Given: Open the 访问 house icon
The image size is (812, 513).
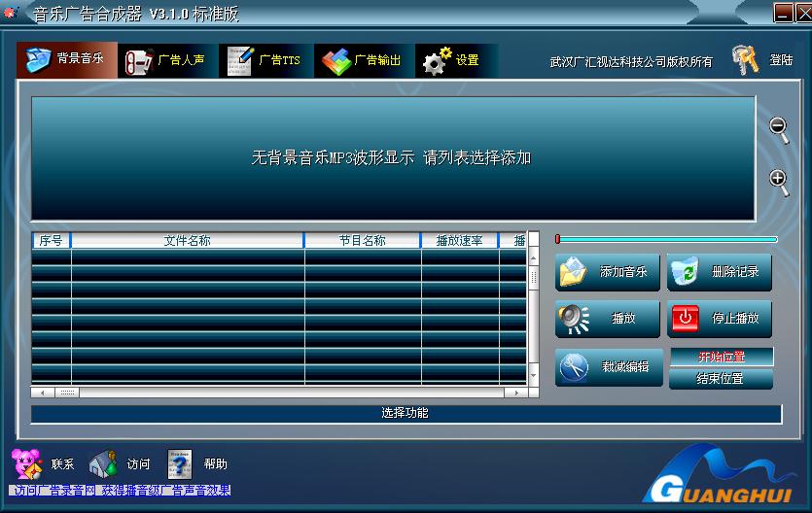Looking at the screenshot, I should [103, 464].
